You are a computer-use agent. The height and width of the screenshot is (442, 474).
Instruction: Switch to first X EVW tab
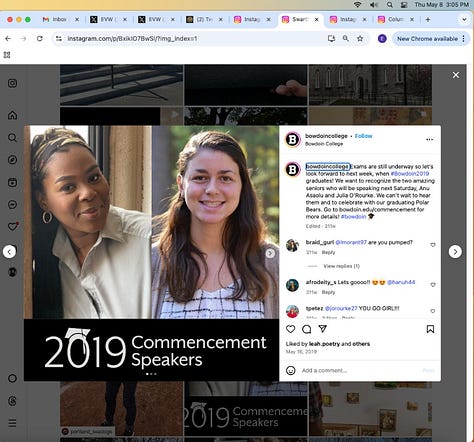[x=108, y=20]
